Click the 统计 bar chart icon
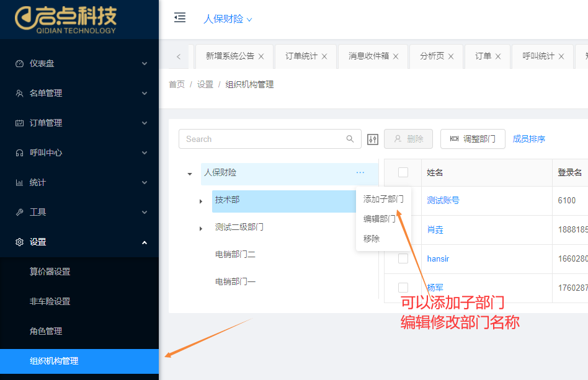 tap(19, 182)
